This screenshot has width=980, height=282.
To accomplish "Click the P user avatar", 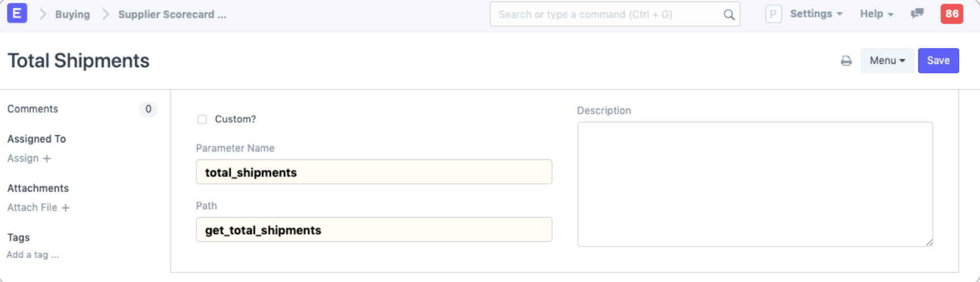I will (x=773, y=14).
